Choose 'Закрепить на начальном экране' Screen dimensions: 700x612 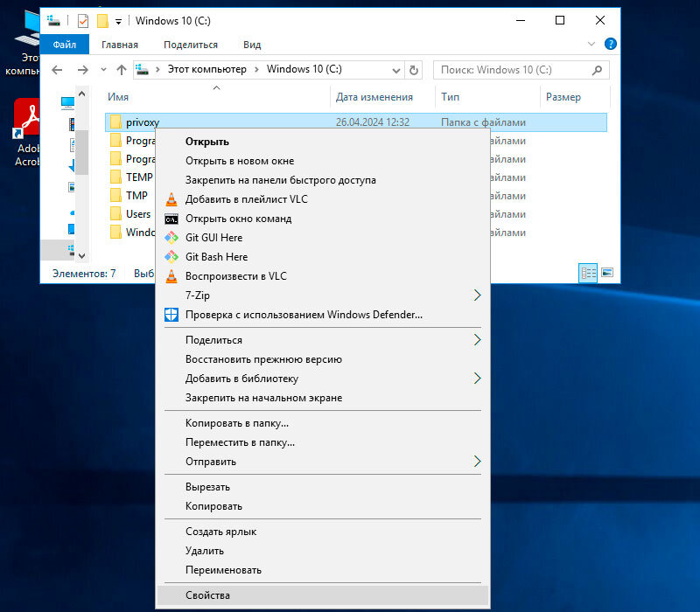pos(323,398)
